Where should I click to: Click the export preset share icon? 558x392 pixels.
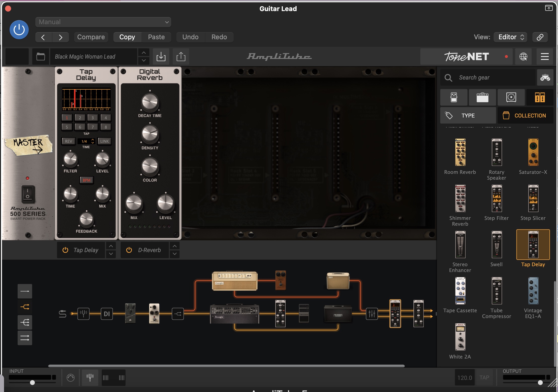click(x=181, y=57)
